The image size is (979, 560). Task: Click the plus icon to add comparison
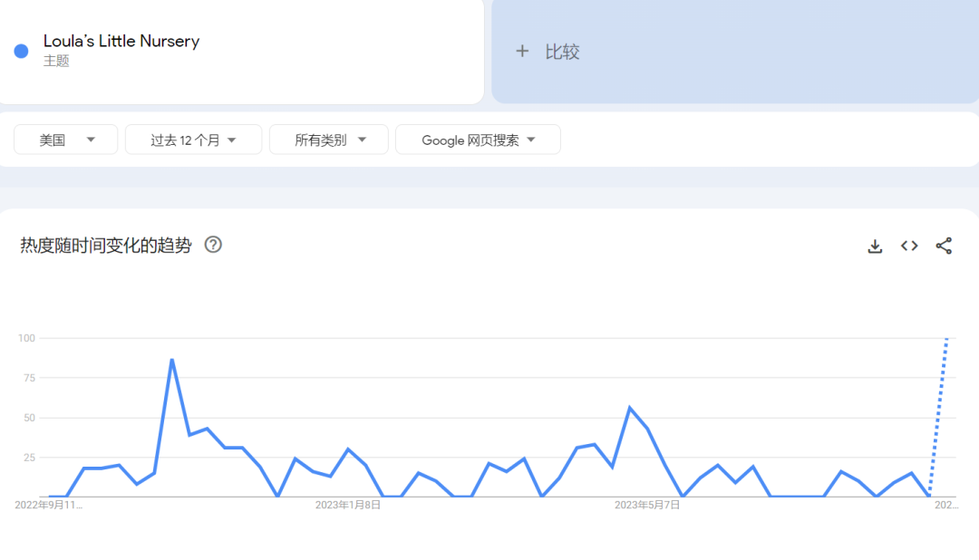coord(522,51)
